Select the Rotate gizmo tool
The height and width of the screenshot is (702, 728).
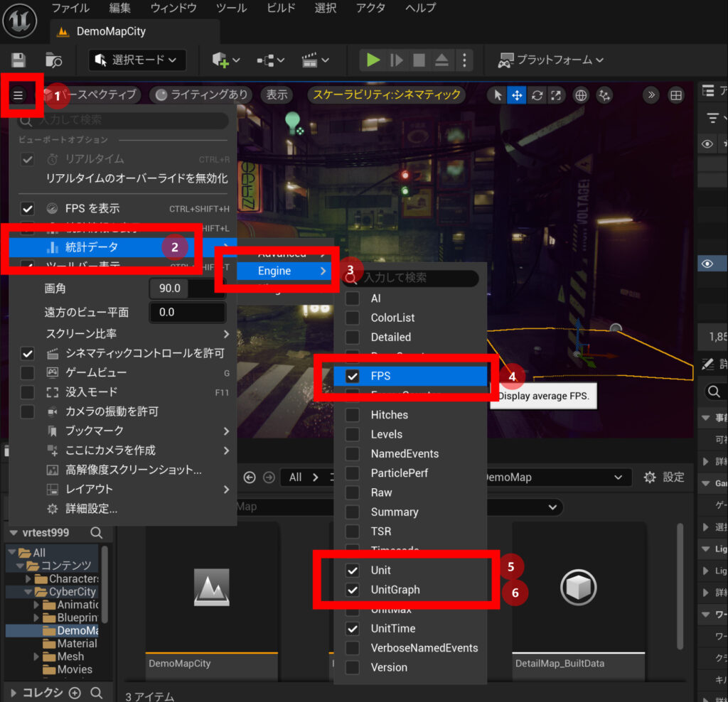(x=539, y=94)
